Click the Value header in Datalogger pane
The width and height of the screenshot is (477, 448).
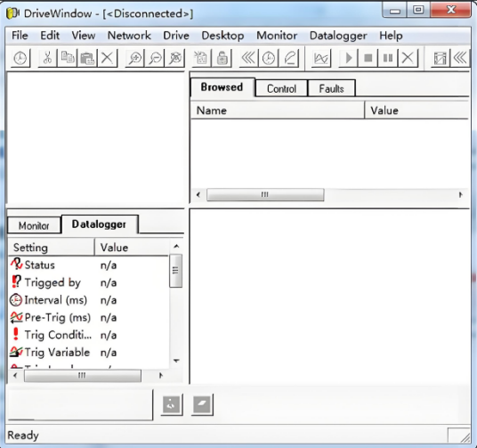(x=132, y=248)
